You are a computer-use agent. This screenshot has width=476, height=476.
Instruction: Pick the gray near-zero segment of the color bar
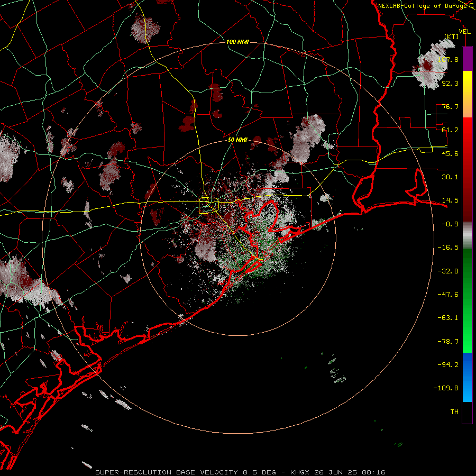click(467, 235)
